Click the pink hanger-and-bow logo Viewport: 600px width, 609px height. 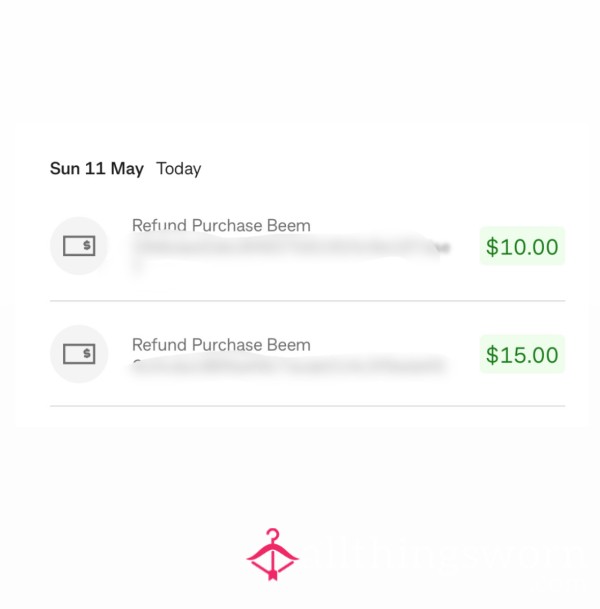[x=273, y=555]
